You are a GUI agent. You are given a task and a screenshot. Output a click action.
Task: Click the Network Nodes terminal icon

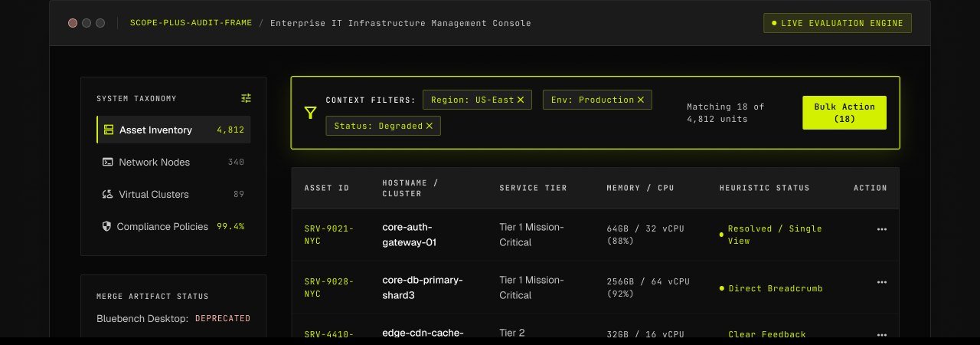click(x=107, y=163)
